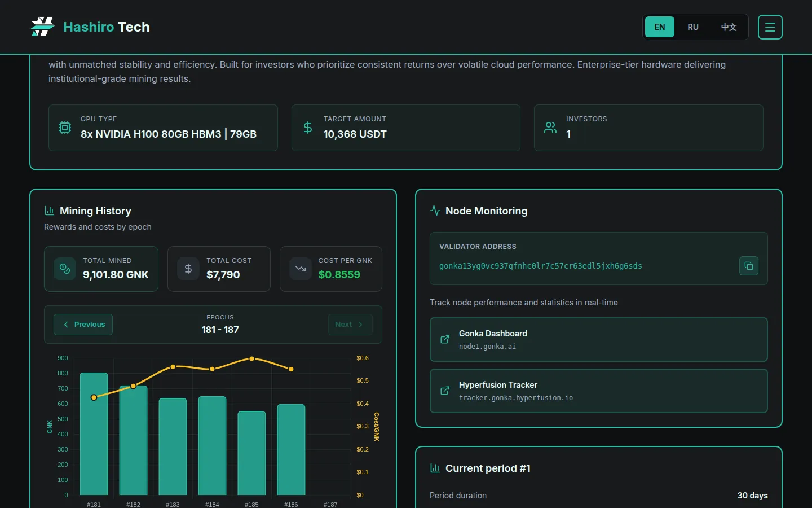Select the validator address text

[x=541, y=266]
